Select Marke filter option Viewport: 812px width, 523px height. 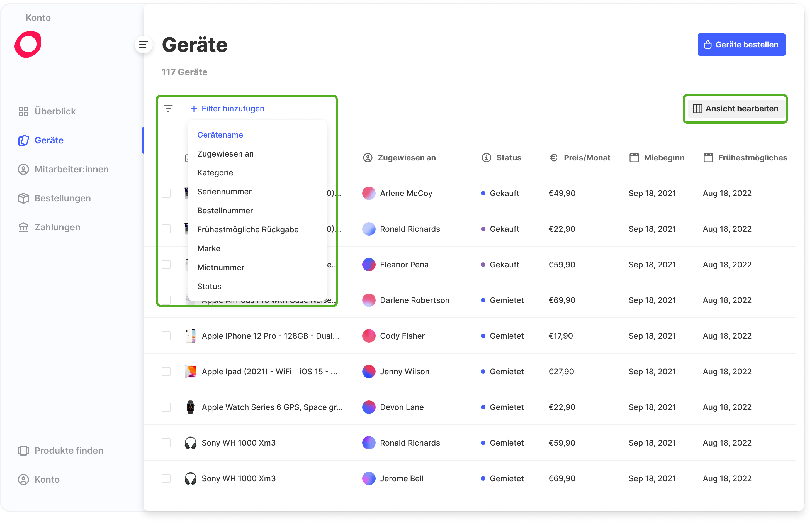click(x=209, y=249)
